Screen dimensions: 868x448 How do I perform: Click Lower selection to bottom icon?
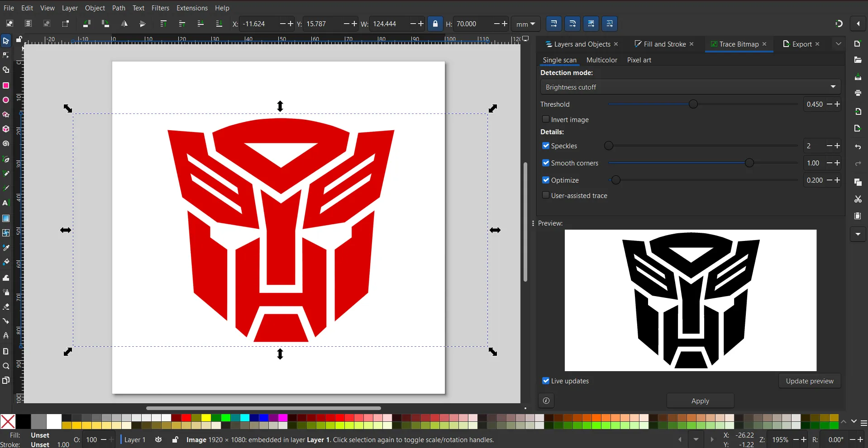pyautogui.click(x=219, y=24)
